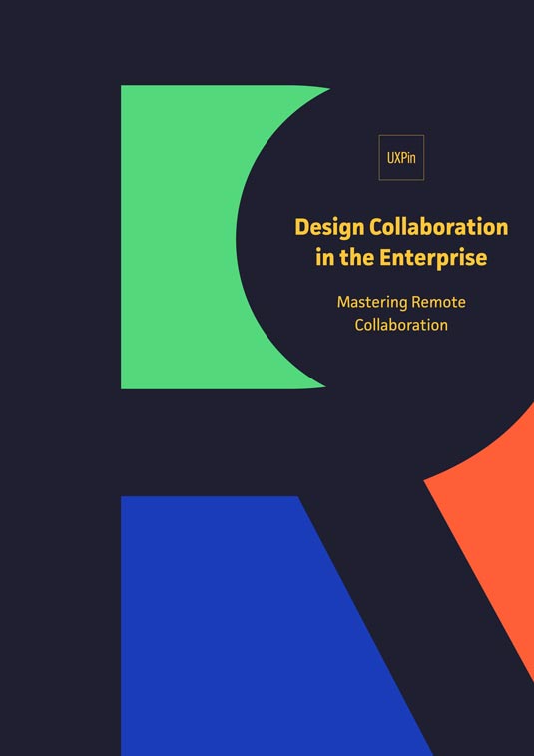Click the UXPin text inside the logo box
This screenshot has height=756, width=534.
point(401,158)
